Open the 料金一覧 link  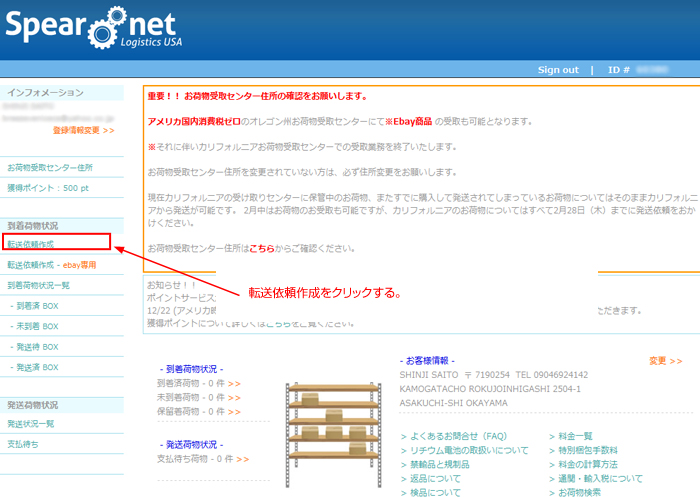click(576, 436)
